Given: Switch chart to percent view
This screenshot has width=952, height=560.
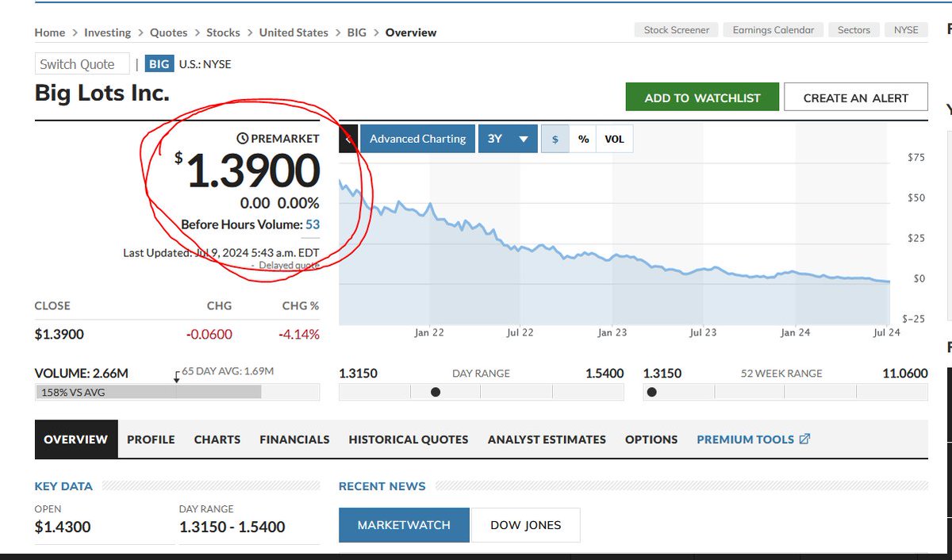Looking at the screenshot, I should click(583, 139).
